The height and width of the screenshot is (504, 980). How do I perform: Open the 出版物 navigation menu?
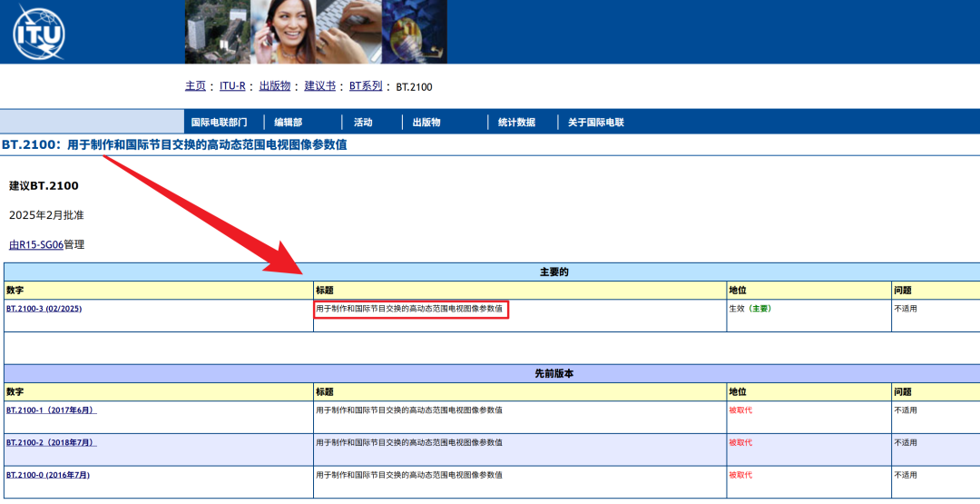pyautogui.click(x=426, y=123)
